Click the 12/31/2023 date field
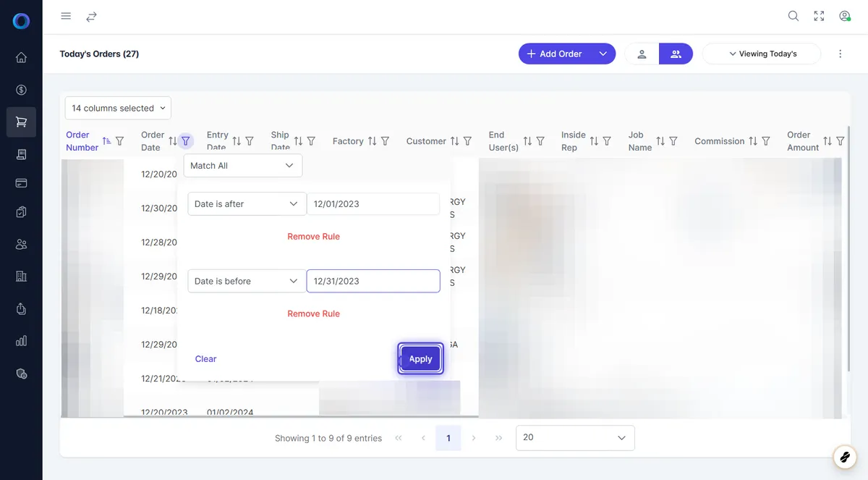This screenshot has height=480, width=868. [373, 281]
